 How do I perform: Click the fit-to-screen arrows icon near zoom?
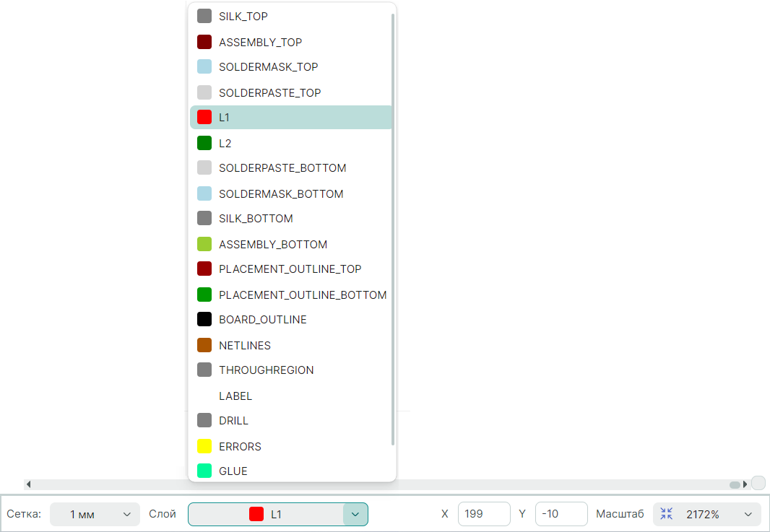click(667, 514)
